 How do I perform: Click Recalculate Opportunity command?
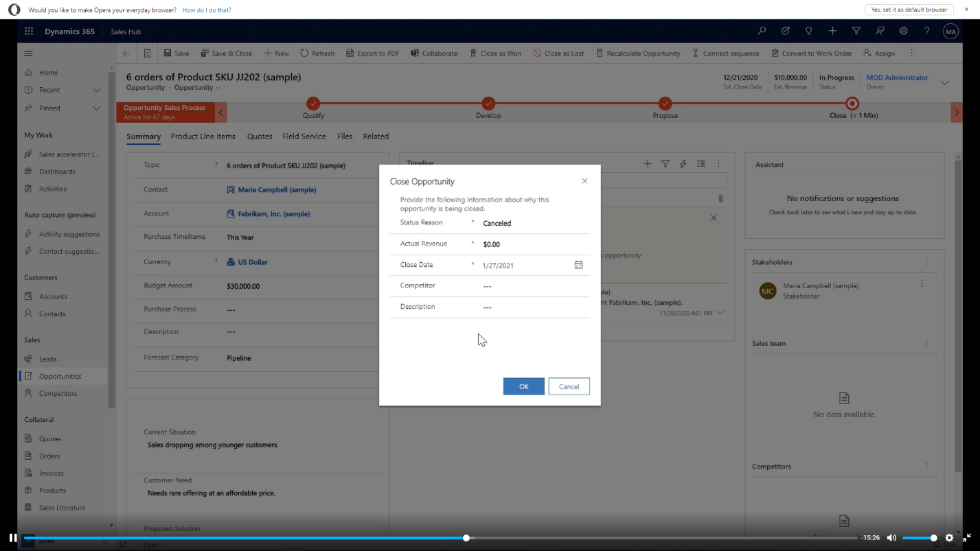(638, 54)
